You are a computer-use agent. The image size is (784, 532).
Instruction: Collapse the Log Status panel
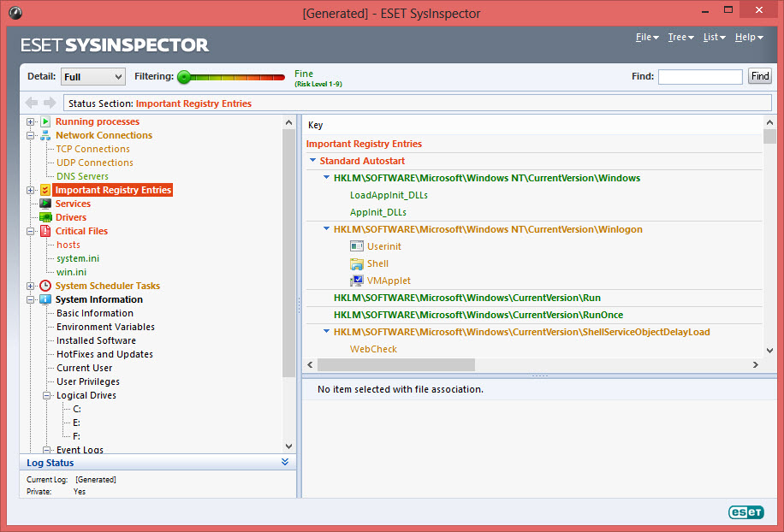[285, 463]
